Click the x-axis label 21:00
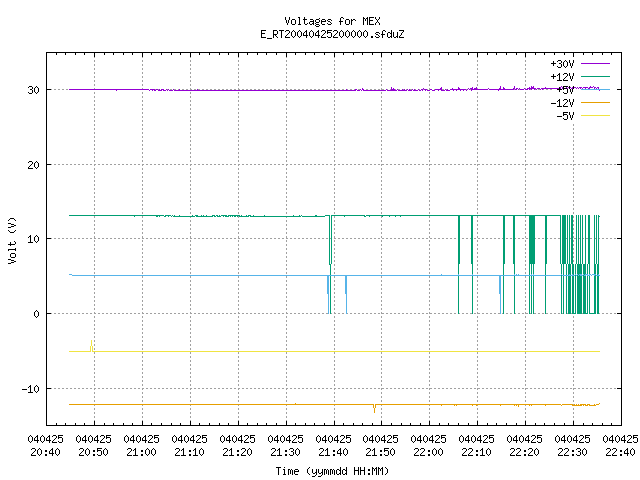 [x=141, y=452]
